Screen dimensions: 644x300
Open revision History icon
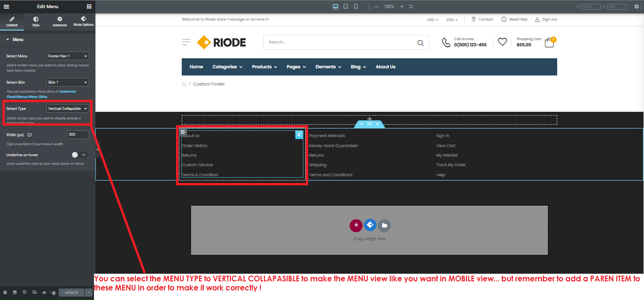pyautogui.click(x=24, y=292)
